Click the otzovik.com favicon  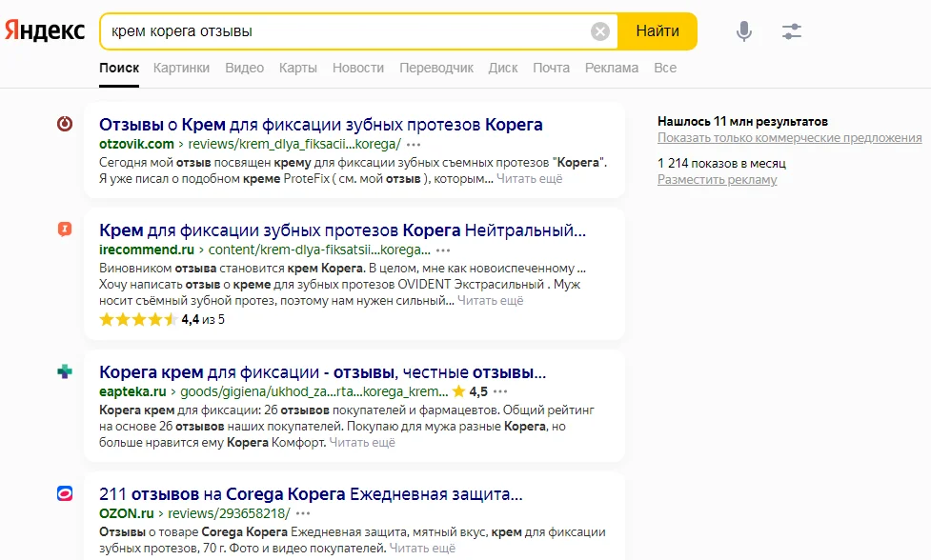tap(65, 124)
